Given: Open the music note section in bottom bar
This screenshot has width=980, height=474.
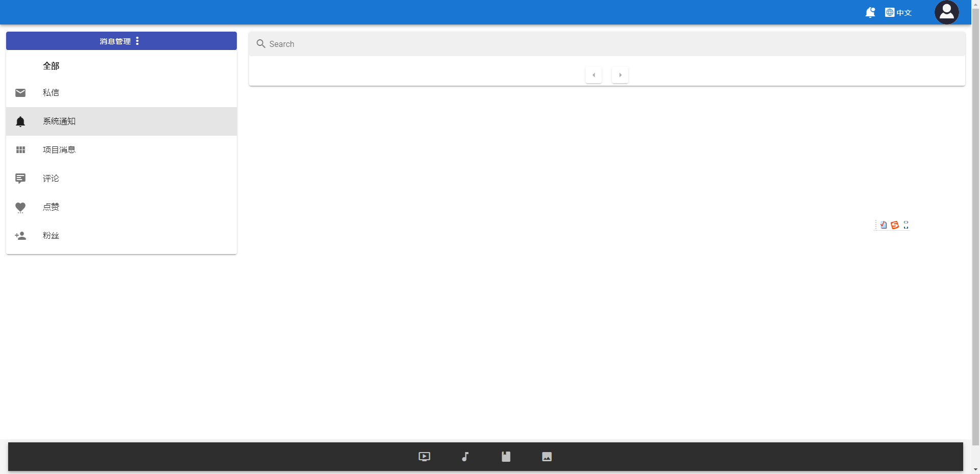Looking at the screenshot, I should pyautogui.click(x=465, y=457).
